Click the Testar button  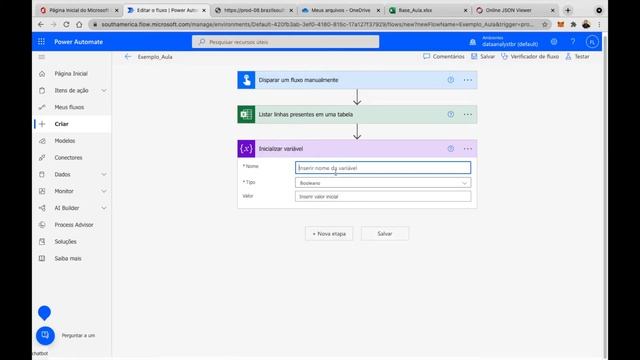coord(578,56)
